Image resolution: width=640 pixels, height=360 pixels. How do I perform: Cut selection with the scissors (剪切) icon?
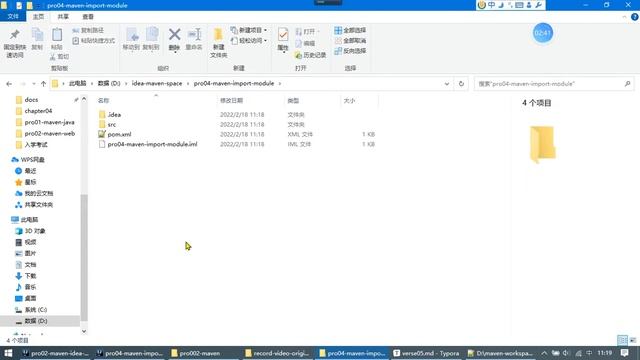pos(60,57)
